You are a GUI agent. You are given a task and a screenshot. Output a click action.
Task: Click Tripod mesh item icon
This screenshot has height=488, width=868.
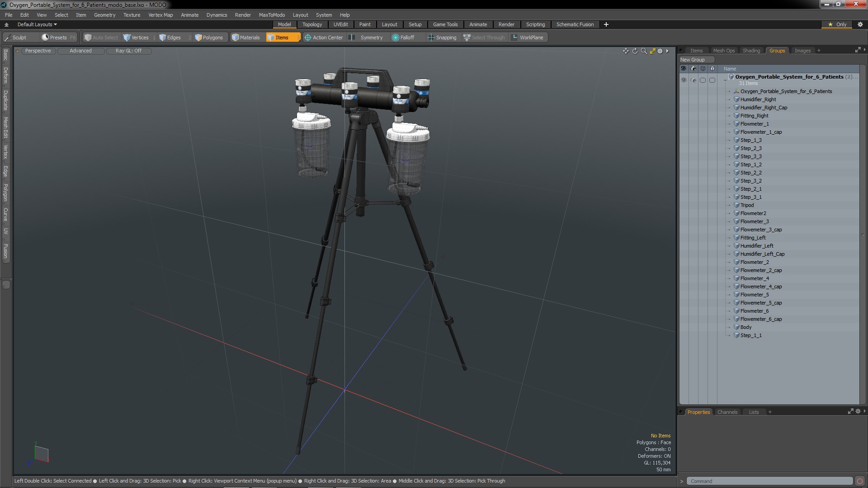736,205
